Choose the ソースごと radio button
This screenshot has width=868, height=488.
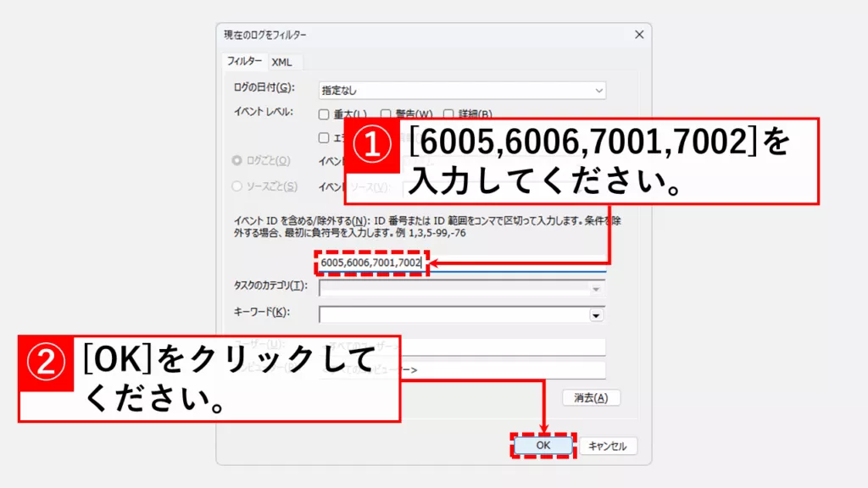tap(239, 186)
